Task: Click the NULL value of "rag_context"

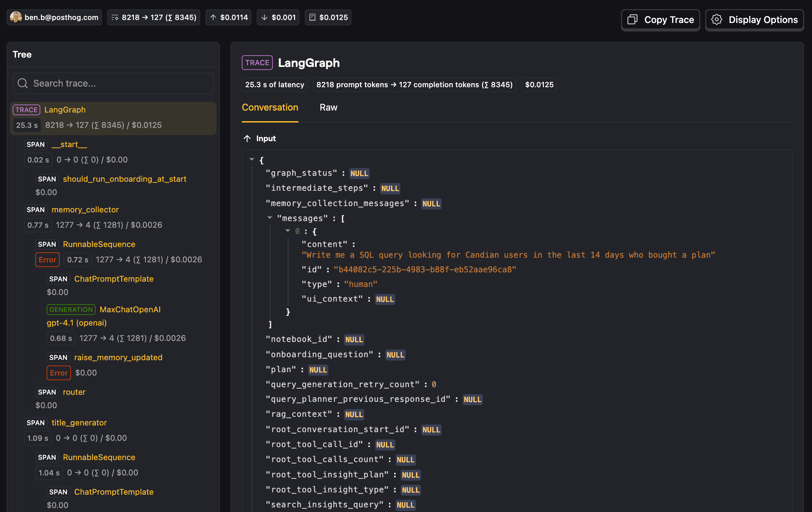Action: tap(354, 414)
